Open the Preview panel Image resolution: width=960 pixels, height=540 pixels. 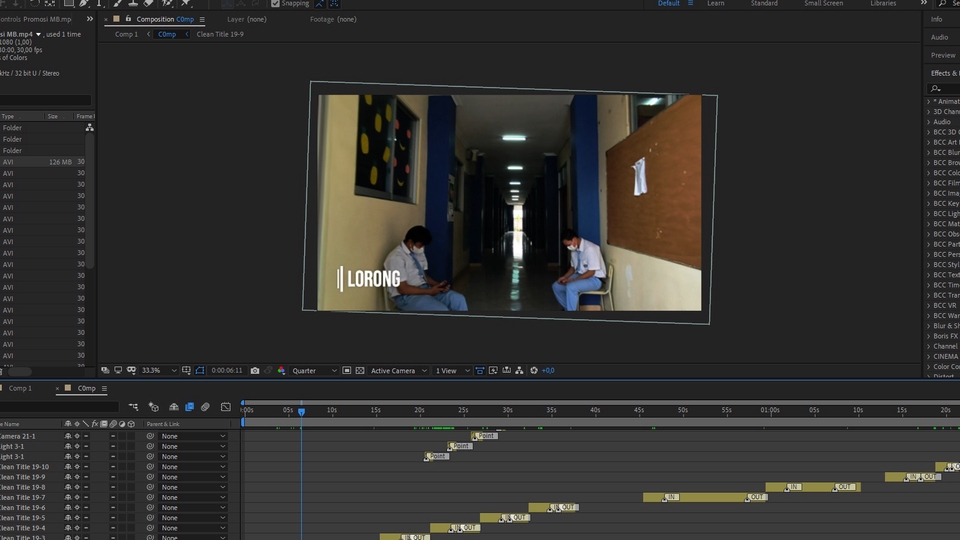click(943, 55)
